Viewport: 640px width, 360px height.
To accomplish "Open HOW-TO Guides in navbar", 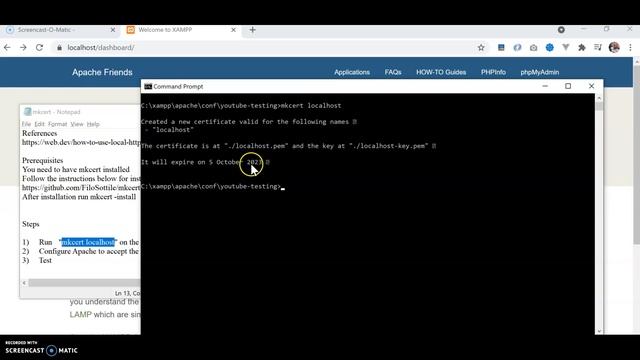I will coord(441,72).
